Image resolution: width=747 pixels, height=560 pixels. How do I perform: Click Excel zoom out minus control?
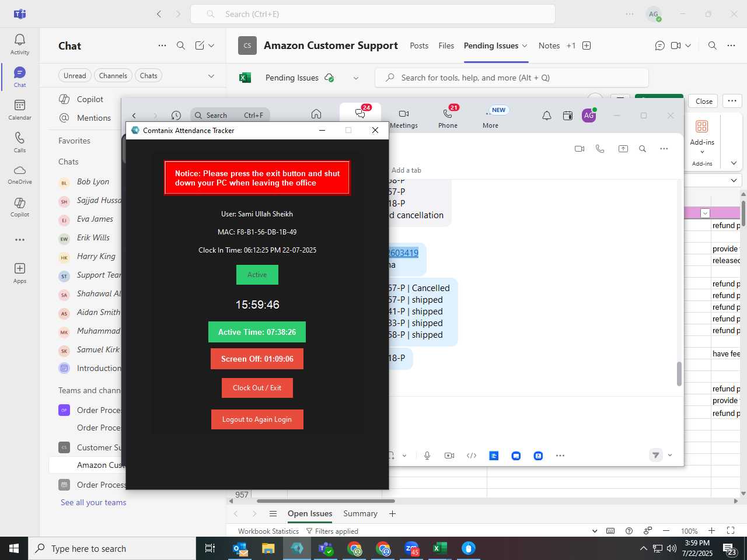coord(666,530)
